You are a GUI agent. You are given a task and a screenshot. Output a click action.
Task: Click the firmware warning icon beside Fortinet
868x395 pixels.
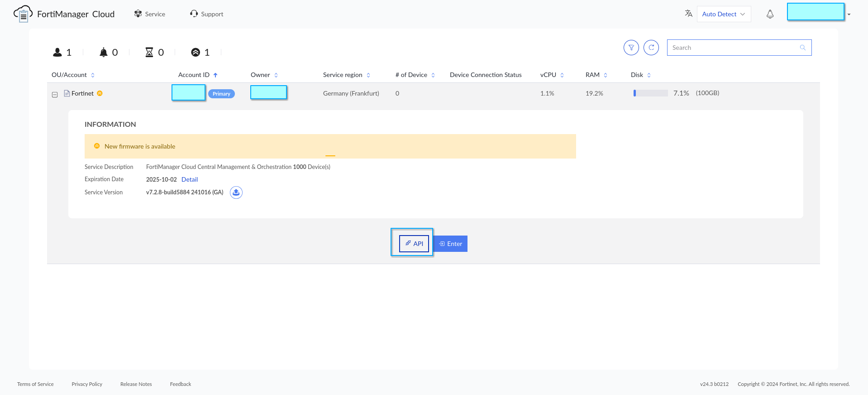100,93
